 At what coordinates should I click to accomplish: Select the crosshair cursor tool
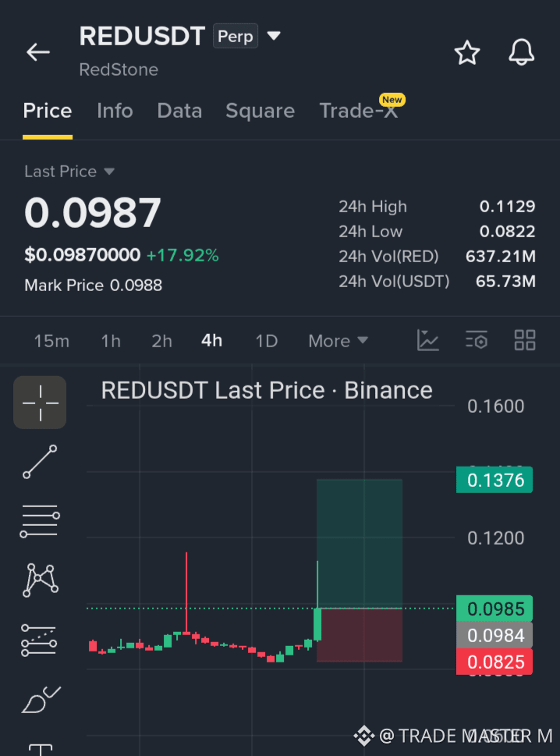tap(40, 403)
